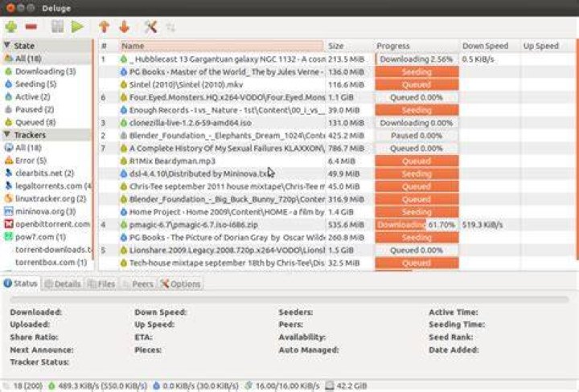Collapse the Trackers section triangle
This screenshot has height=392, width=579.
(7, 135)
